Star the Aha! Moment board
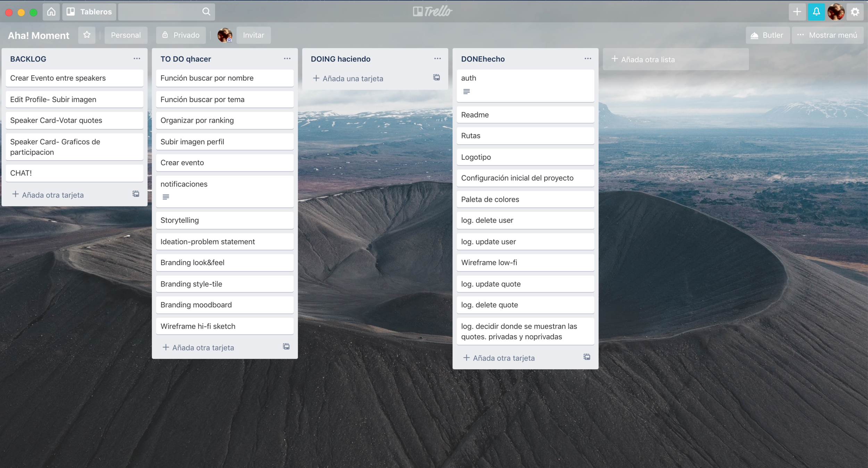 coord(87,35)
